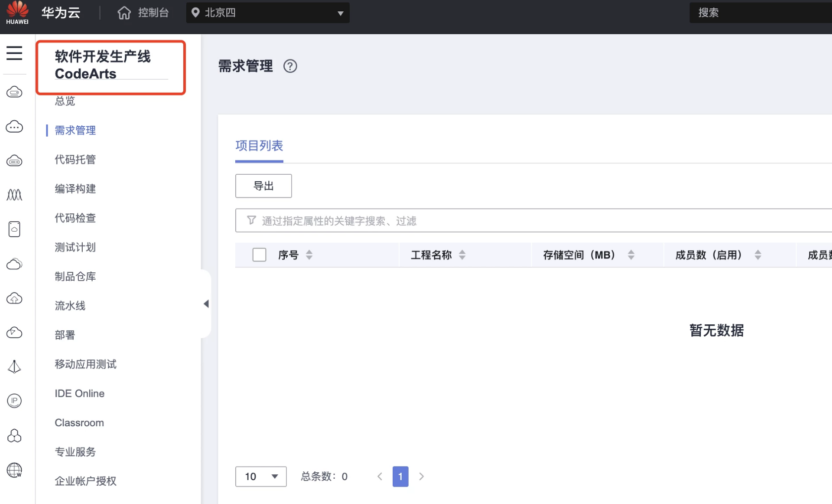
Task: Tick the select-all checkbox in table header
Action: 260,255
